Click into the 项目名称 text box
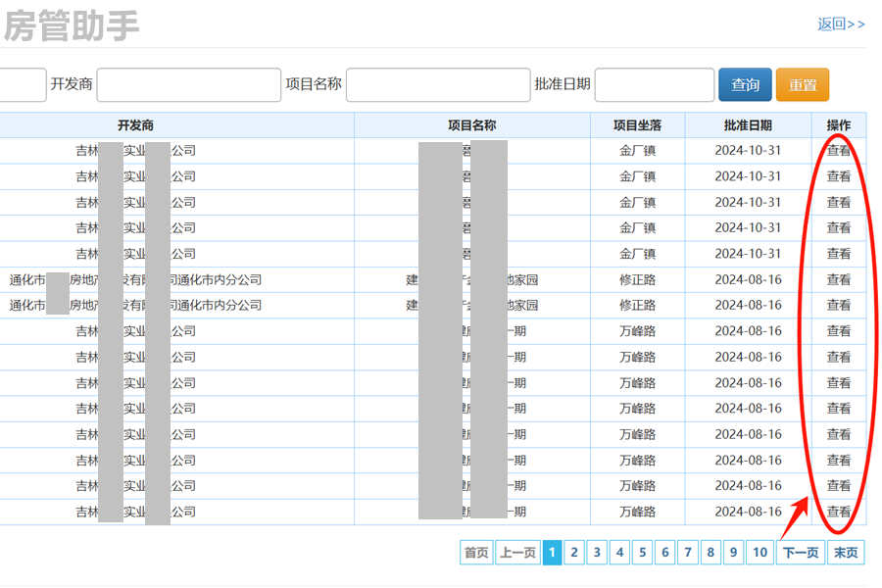Screen dimensions: 882x588 pos(437,85)
